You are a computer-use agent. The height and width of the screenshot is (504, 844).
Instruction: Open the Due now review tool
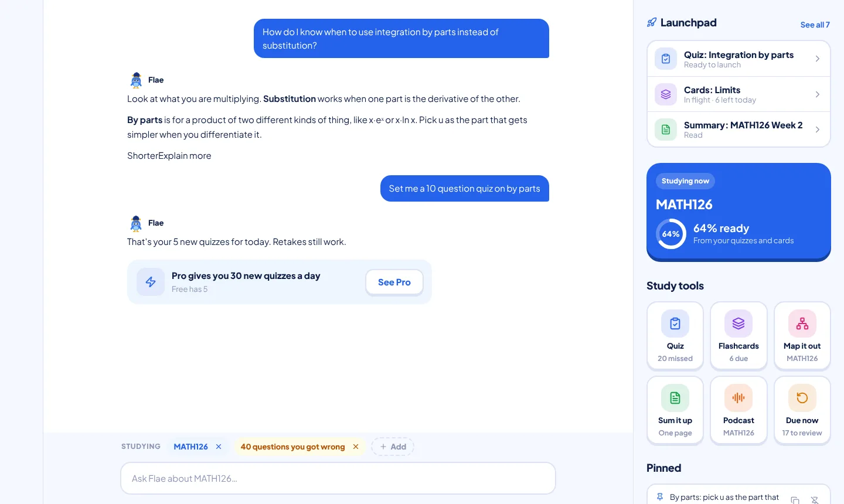tap(802, 410)
